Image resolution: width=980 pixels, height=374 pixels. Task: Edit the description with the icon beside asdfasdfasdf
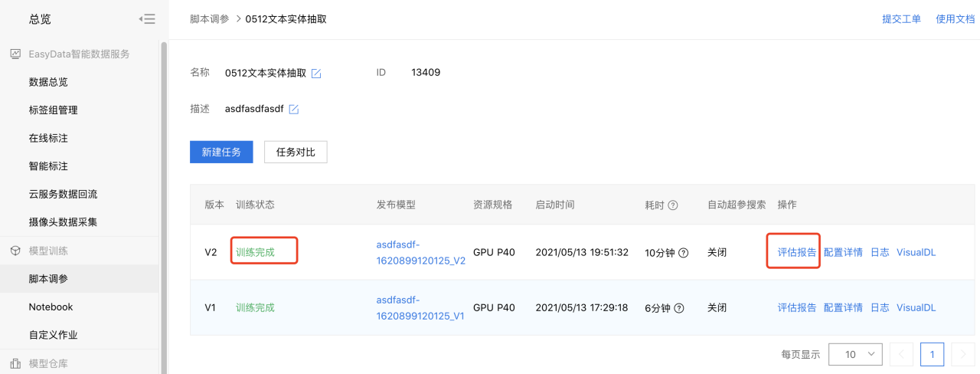pos(293,110)
